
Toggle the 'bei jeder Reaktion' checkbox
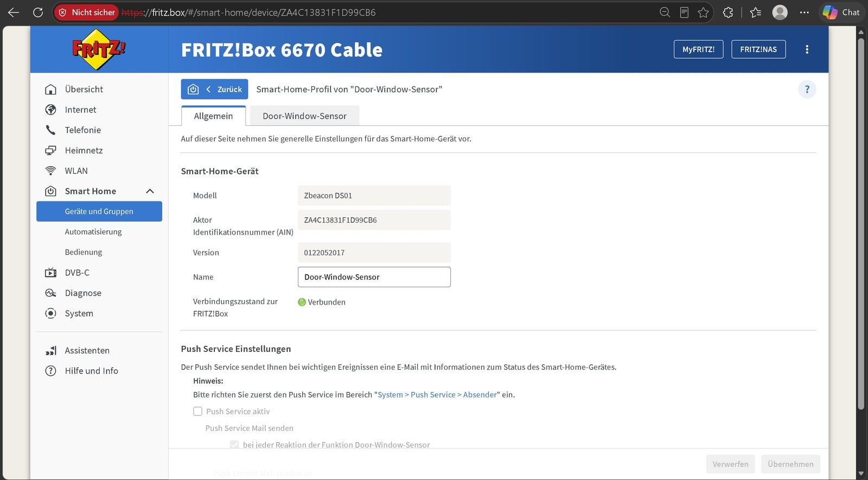tap(234, 445)
